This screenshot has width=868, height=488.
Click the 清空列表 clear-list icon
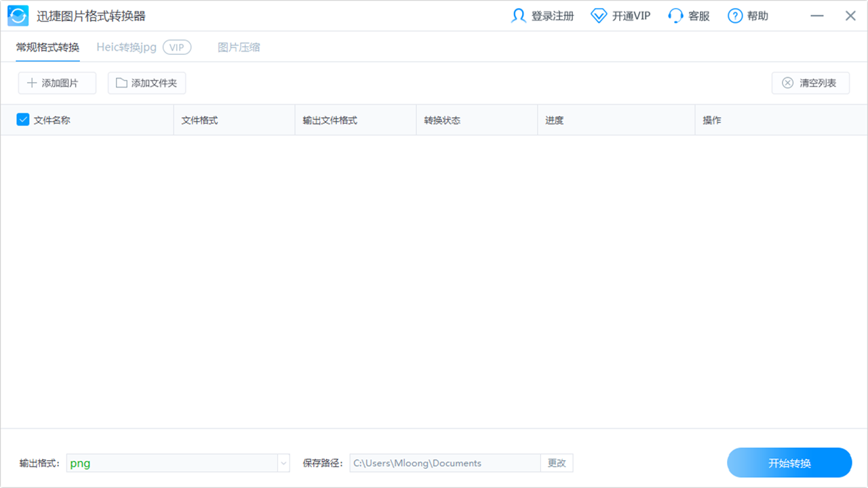787,83
